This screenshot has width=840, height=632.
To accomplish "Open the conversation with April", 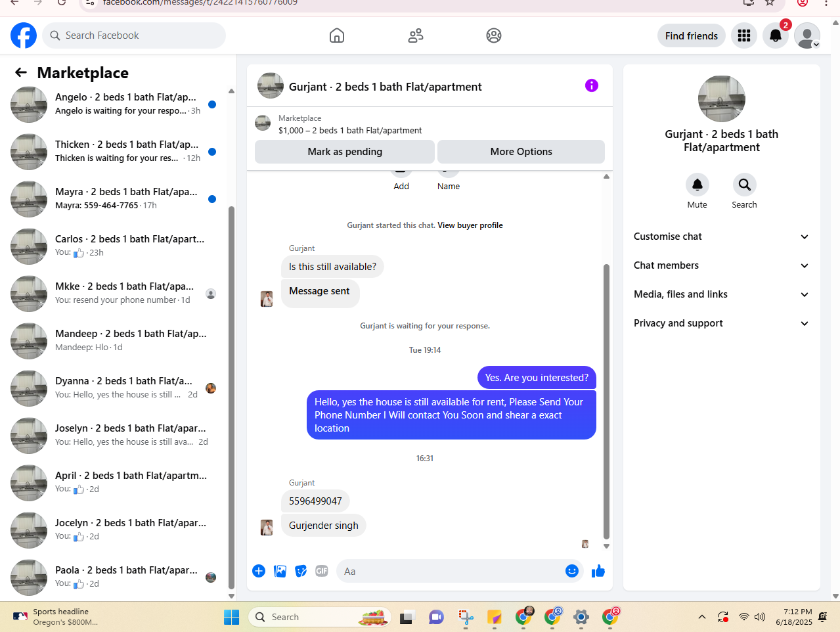I will (x=114, y=483).
